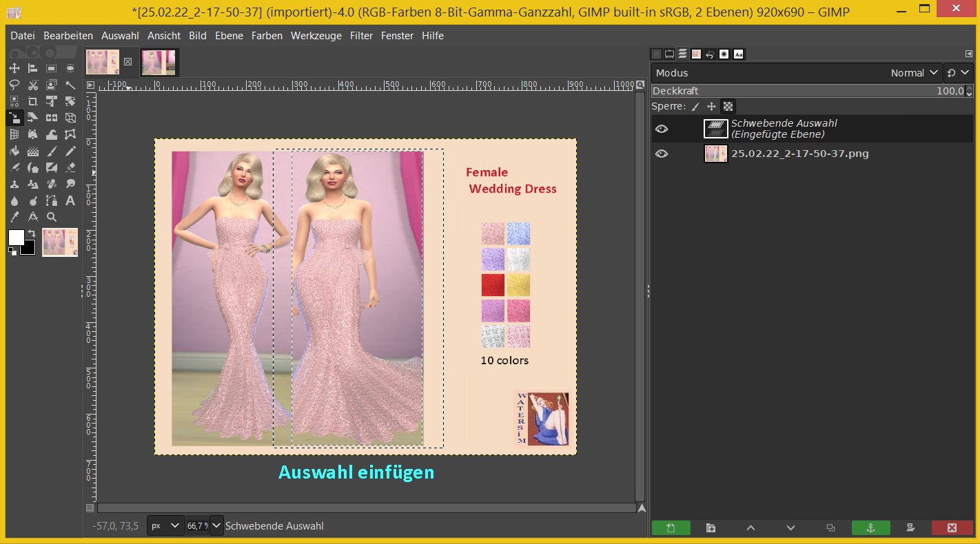Open the Ebene menu
This screenshot has width=980, height=544.
coord(229,36)
